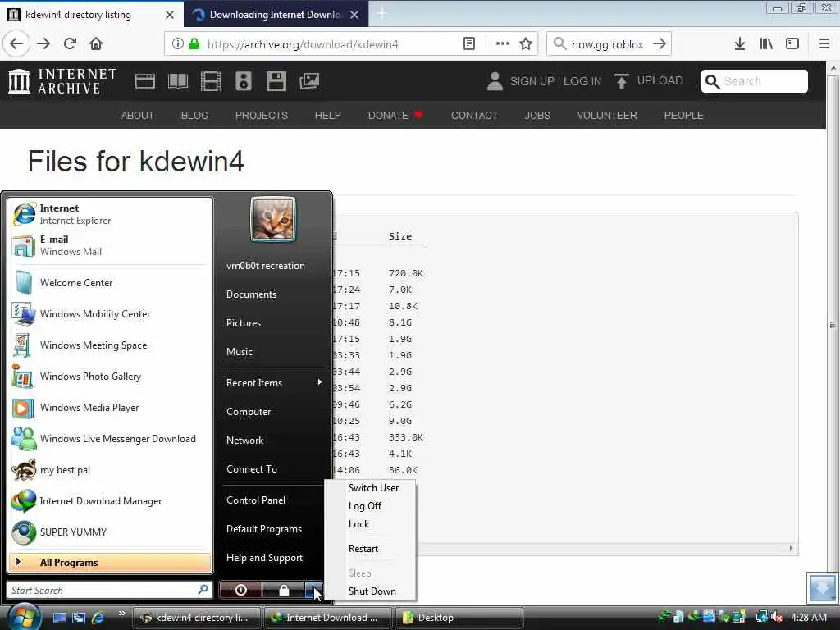
Task: Go forward using browser forward arrow
Action: (x=43, y=44)
